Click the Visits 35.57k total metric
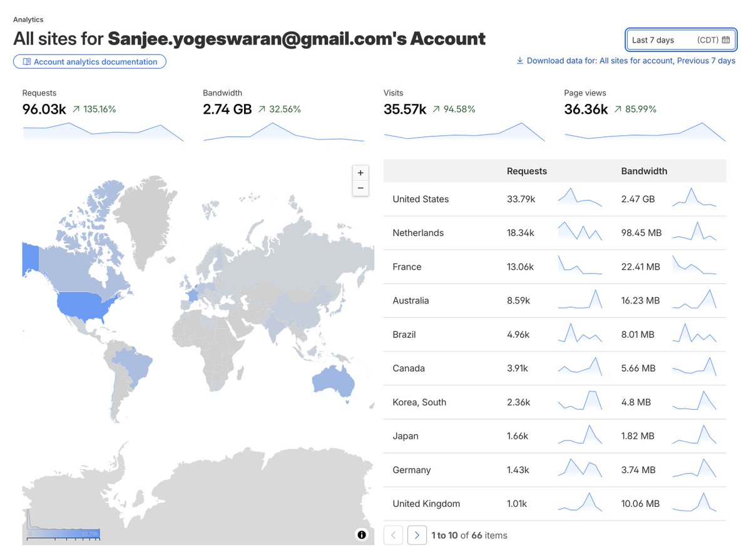 point(405,109)
